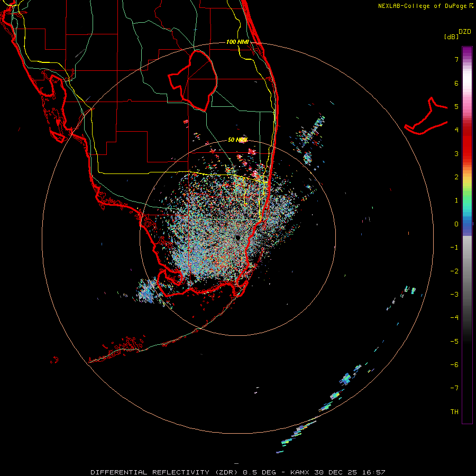Click the scale value -2 label
476x476 pixels.
pyautogui.click(x=454, y=271)
